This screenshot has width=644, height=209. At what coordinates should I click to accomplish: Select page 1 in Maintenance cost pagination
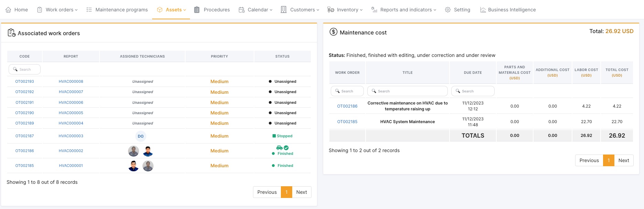pyautogui.click(x=609, y=160)
